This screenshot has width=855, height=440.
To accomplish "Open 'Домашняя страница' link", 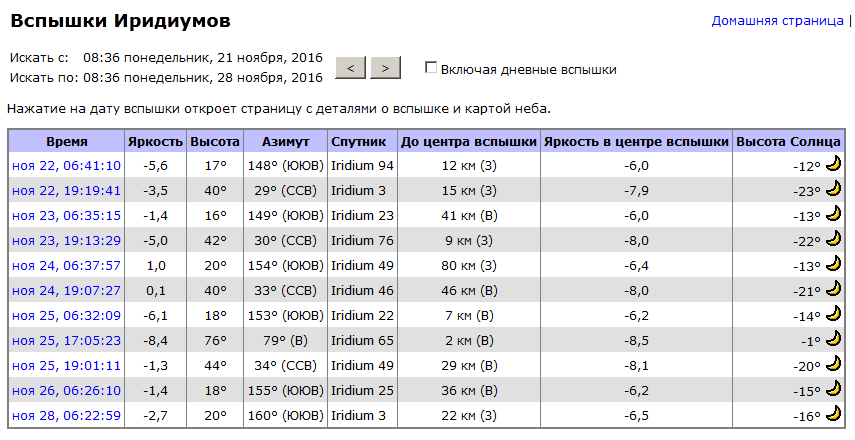I will (778, 21).
